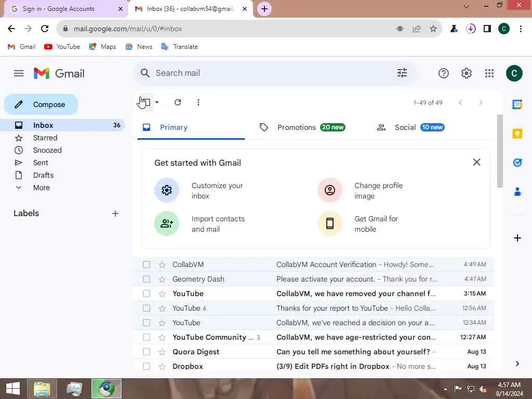
Task: Open the Chrome side panel icon
Action: coord(487,29)
